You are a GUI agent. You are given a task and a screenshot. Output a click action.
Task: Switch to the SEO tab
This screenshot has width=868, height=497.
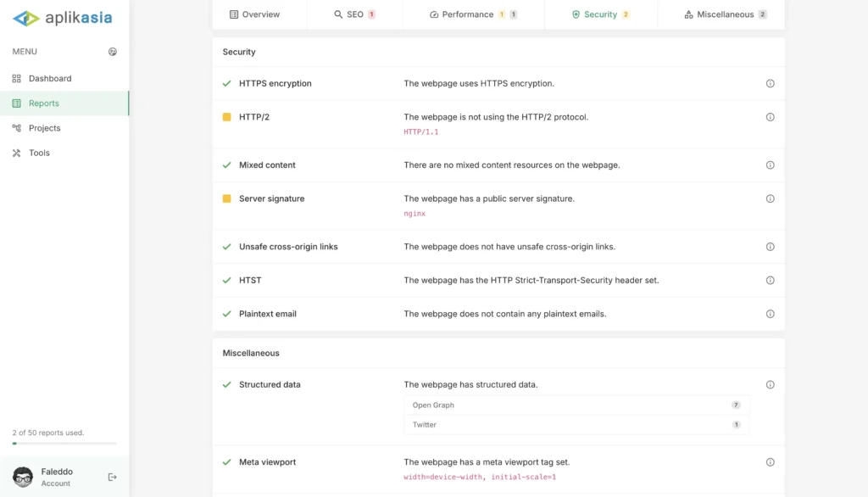pos(354,14)
